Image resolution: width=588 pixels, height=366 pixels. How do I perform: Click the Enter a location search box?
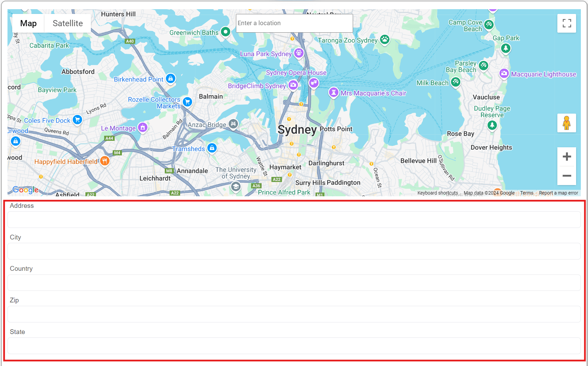pyautogui.click(x=294, y=23)
